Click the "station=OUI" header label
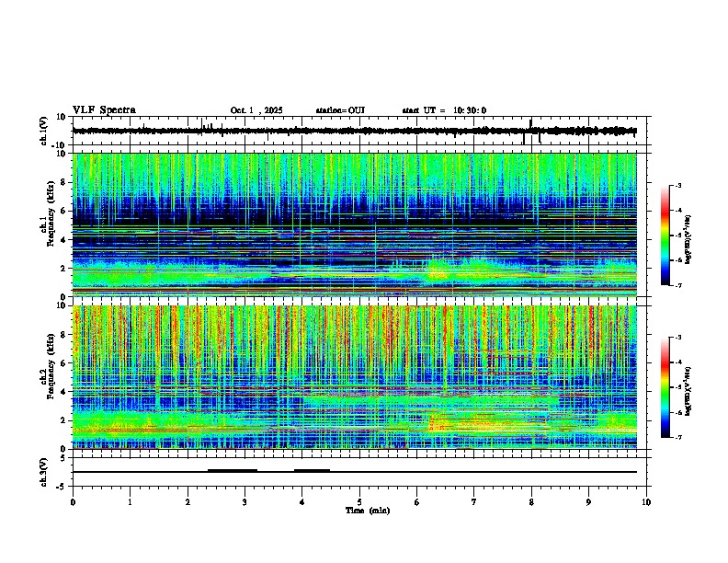The height and width of the screenshot is (563, 728). click(340, 110)
